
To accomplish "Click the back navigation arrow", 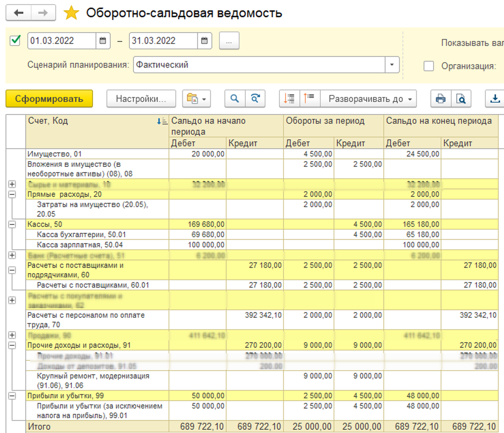I will click(x=18, y=13).
